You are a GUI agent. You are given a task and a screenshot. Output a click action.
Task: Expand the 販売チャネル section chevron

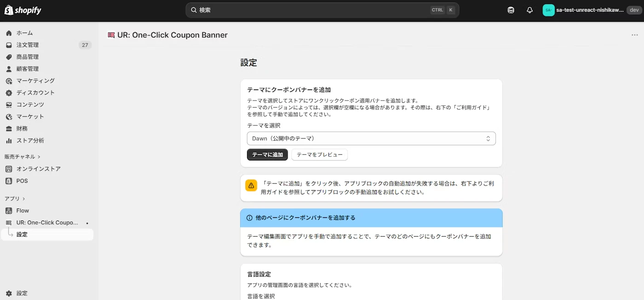point(39,157)
